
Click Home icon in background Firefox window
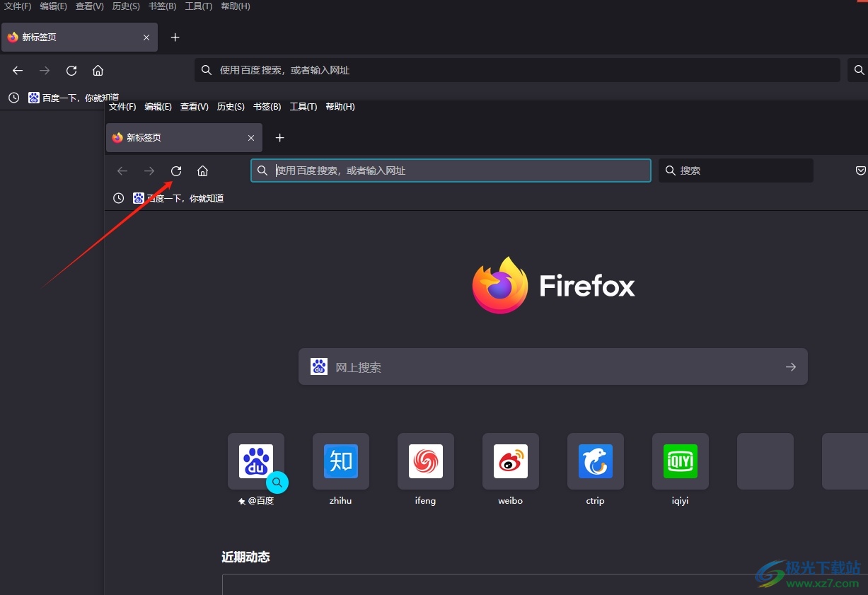98,70
